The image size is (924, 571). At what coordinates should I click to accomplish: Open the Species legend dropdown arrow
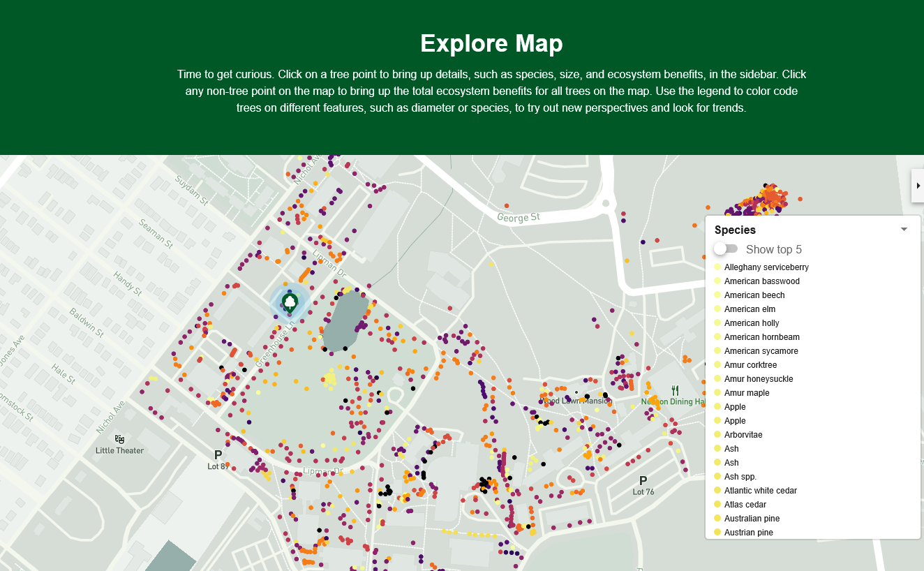tap(904, 230)
